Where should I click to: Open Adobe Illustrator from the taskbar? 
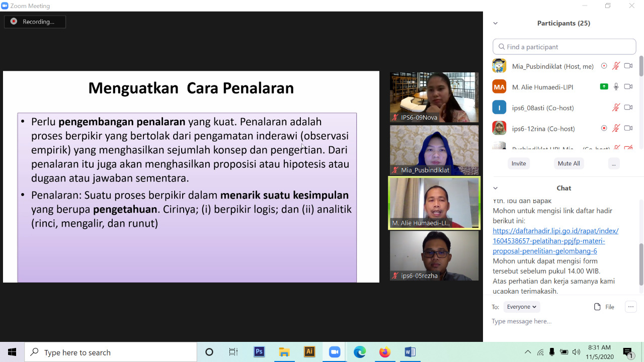(x=309, y=352)
